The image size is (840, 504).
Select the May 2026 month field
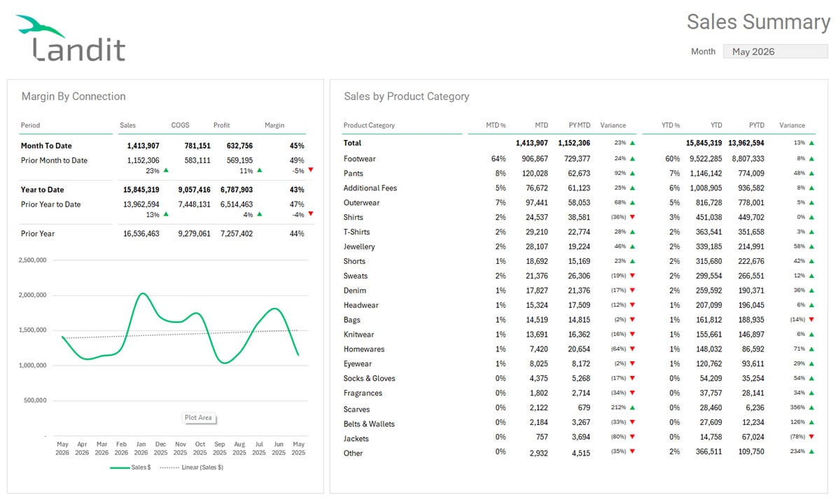tap(775, 52)
